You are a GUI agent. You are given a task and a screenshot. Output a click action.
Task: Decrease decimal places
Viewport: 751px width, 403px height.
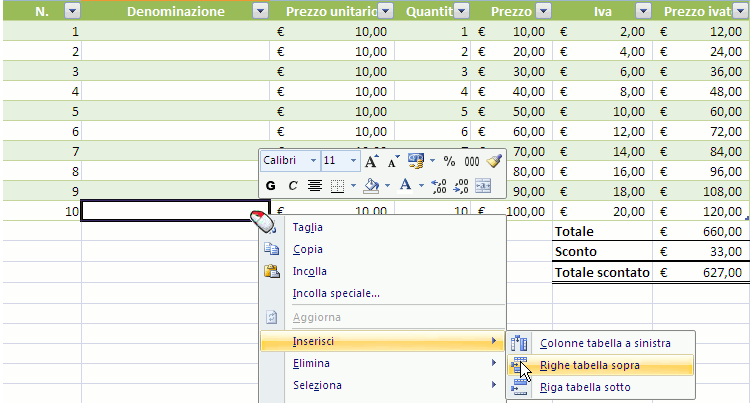(x=461, y=186)
